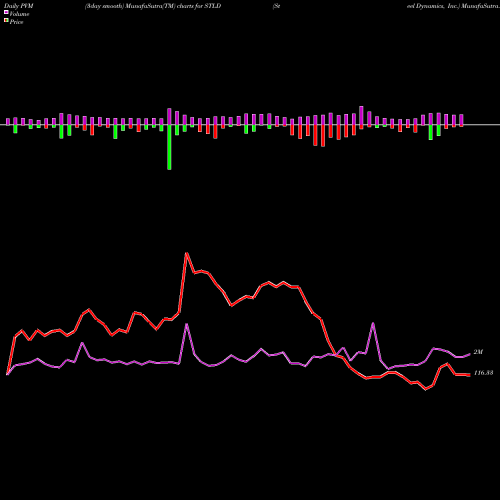
Task: Click the 2M volume value label
Action: pyautogui.click(x=478, y=352)
